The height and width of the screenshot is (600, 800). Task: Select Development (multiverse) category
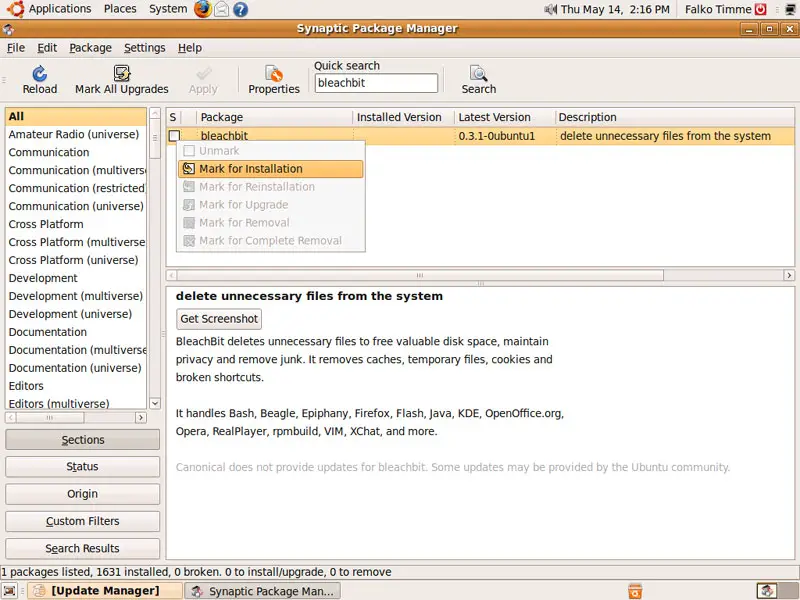76,296
